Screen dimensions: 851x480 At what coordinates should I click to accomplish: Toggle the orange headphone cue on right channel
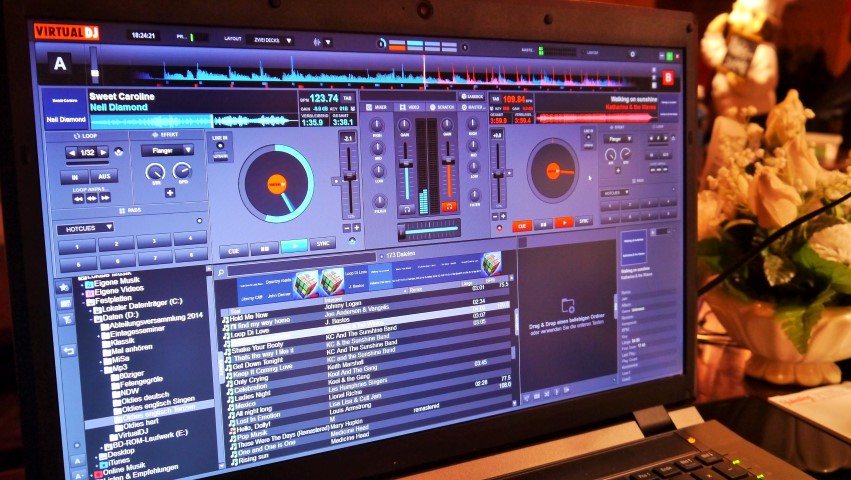point(449,206)
